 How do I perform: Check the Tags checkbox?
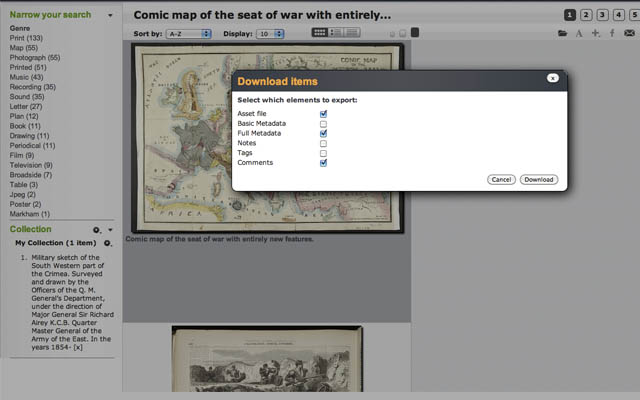[x=323, y=153]
